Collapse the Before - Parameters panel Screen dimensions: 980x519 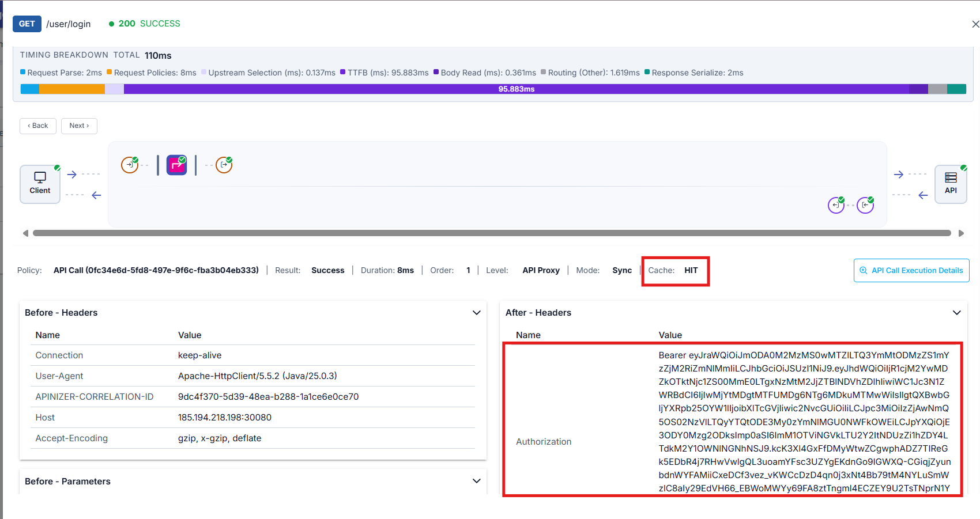tap(477, 481)
